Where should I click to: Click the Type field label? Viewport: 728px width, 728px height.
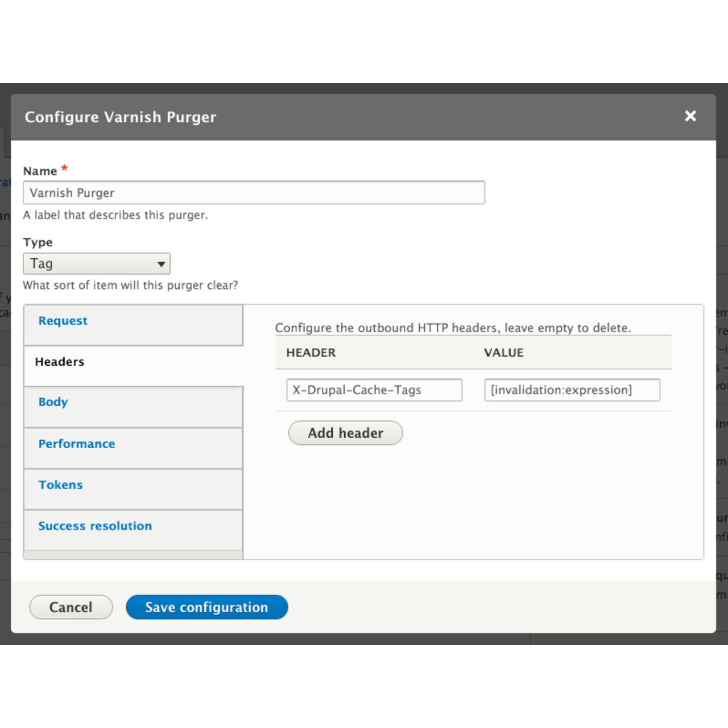tap(38, 242)
